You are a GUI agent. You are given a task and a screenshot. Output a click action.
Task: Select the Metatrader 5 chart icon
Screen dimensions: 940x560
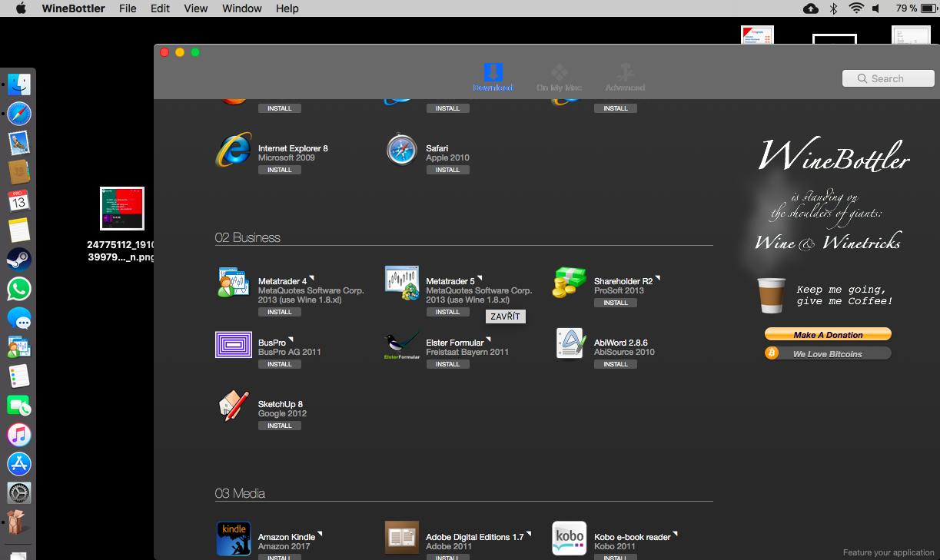pos(402,283)
